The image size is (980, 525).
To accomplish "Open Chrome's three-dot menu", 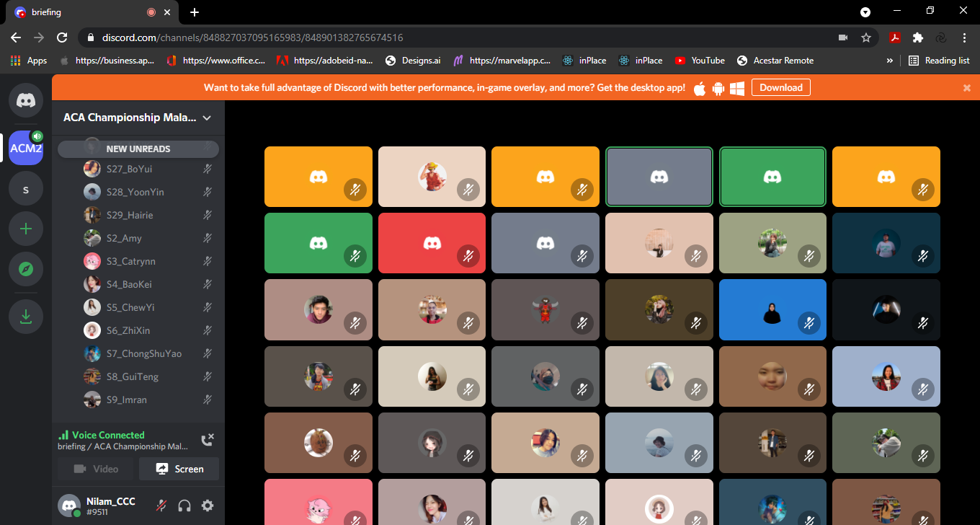I will [964, 37].
